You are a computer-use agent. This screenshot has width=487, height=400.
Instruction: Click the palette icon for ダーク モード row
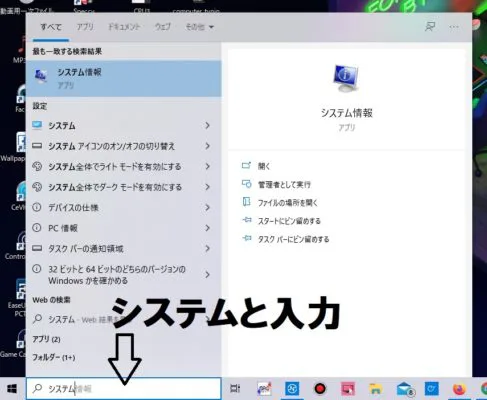[x=37, y=187]
